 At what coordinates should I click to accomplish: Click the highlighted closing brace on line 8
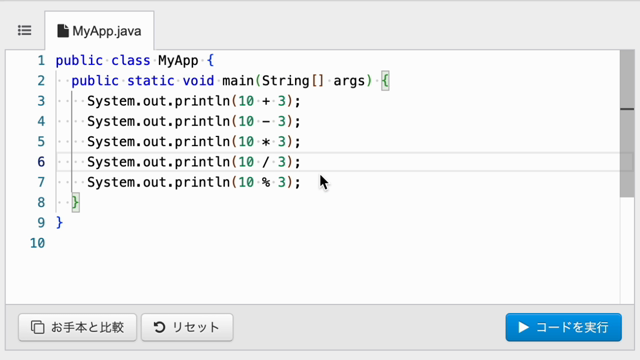coord(76,202)
